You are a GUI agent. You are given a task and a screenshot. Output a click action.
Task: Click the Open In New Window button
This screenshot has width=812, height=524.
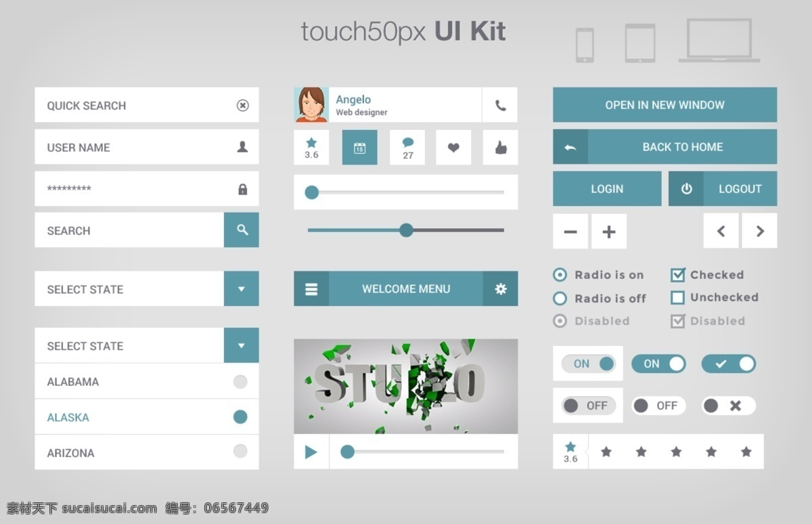click(665, 105)
